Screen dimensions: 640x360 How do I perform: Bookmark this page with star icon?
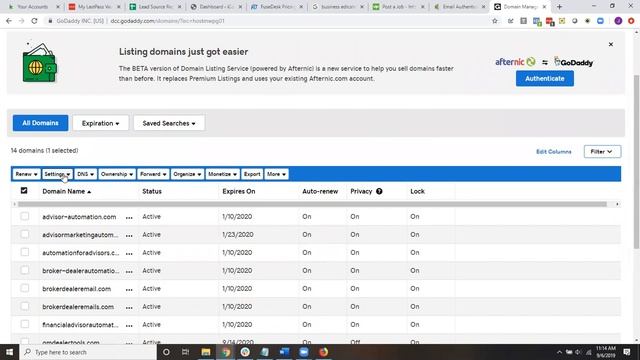coord(495,21)
